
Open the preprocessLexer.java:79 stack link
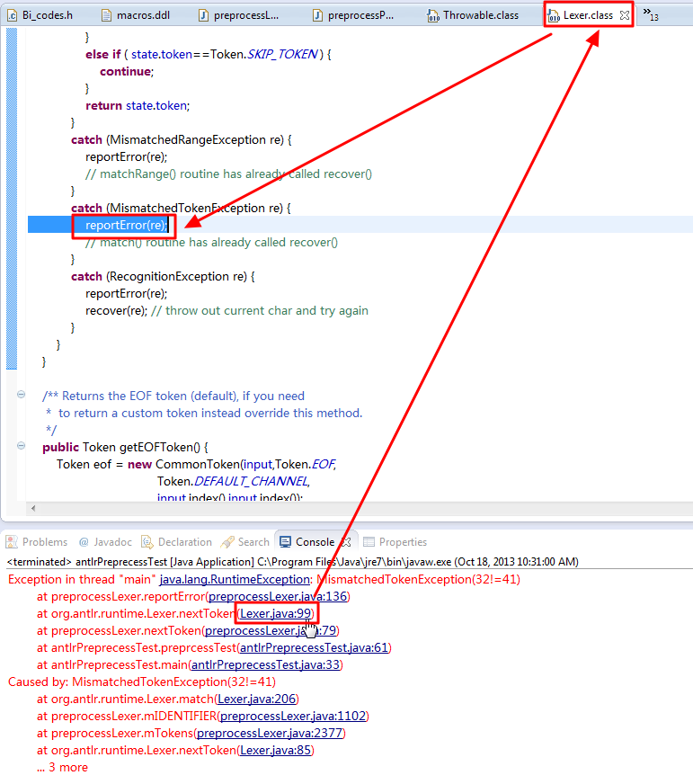point(271,630)
